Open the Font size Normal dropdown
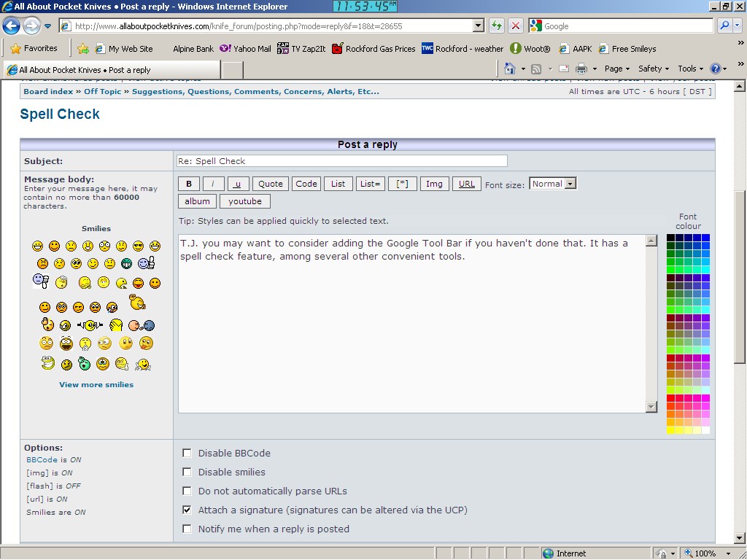 pos(553,184)
